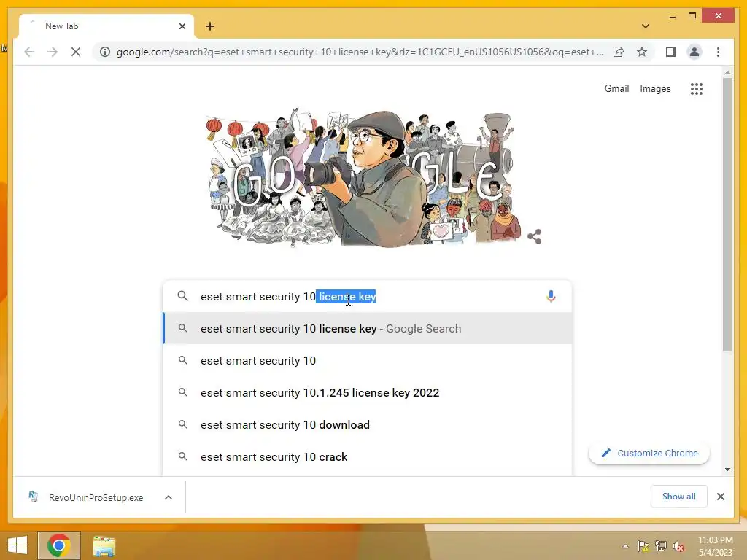Open the Google apps grid
The width and height of the screenshot is (747, 560).
pyautogui.click(x=696, y=88)
